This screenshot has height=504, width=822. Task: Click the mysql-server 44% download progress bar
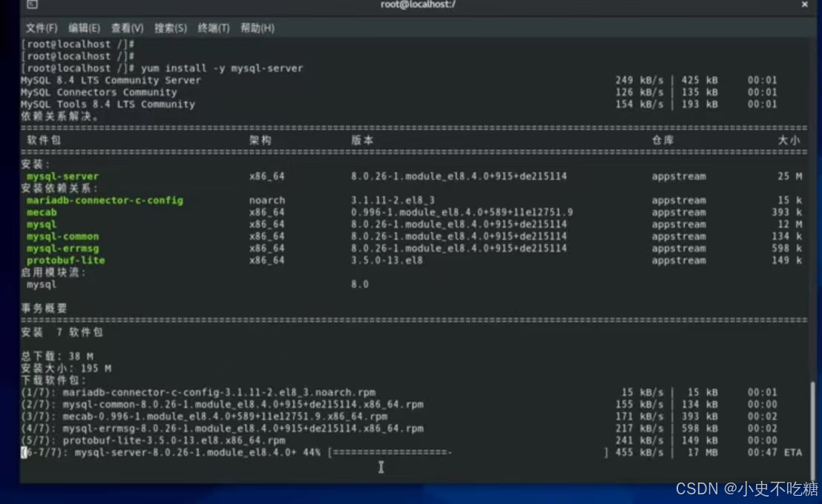[468, 453]
